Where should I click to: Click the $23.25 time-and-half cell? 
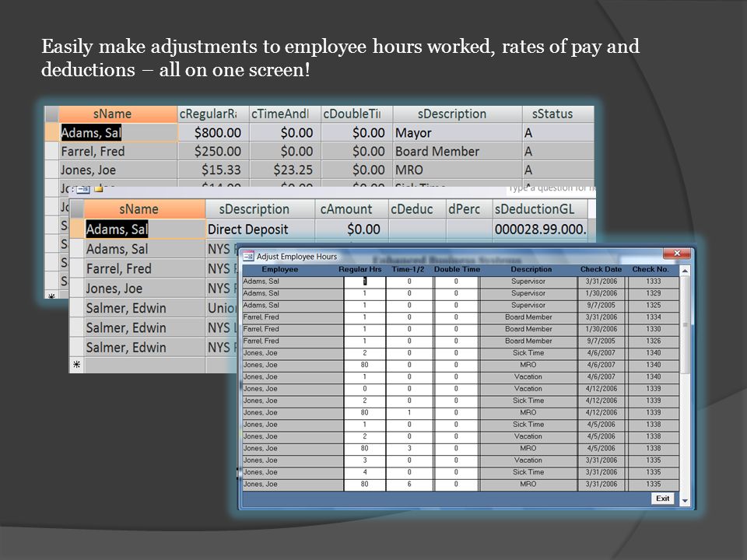(285, 170)
